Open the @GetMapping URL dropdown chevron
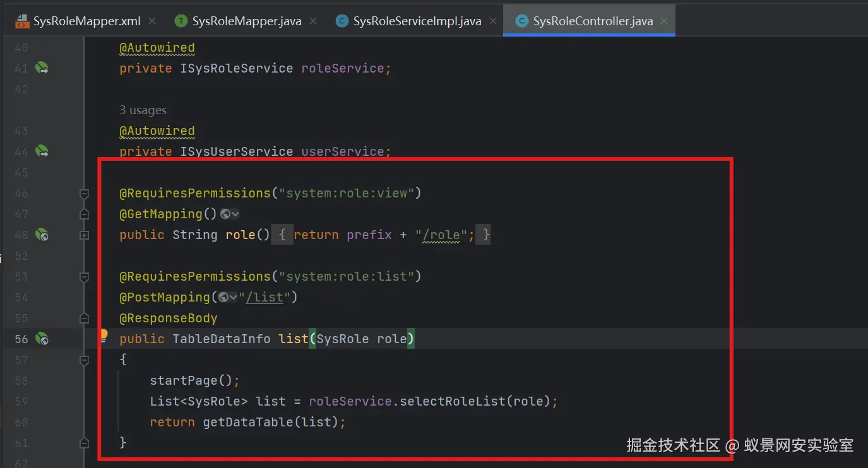 (x=235, y=214)
